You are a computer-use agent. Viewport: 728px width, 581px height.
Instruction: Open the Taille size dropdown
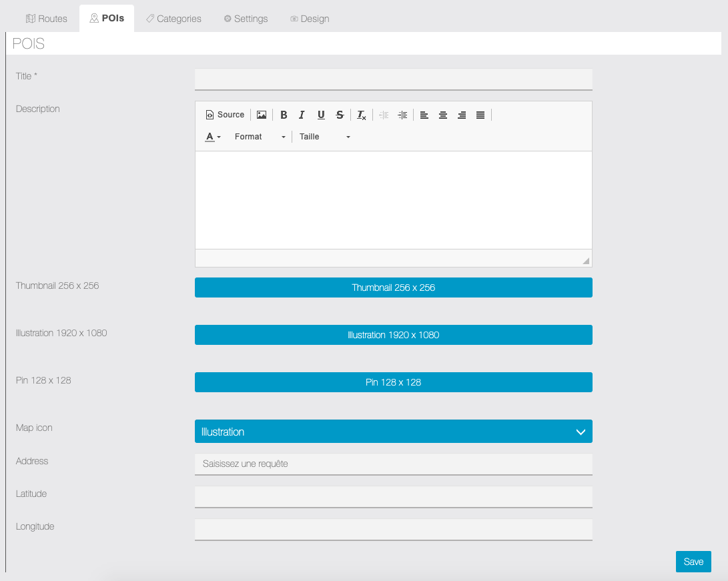pyautogui.click(x=324, y=137)
